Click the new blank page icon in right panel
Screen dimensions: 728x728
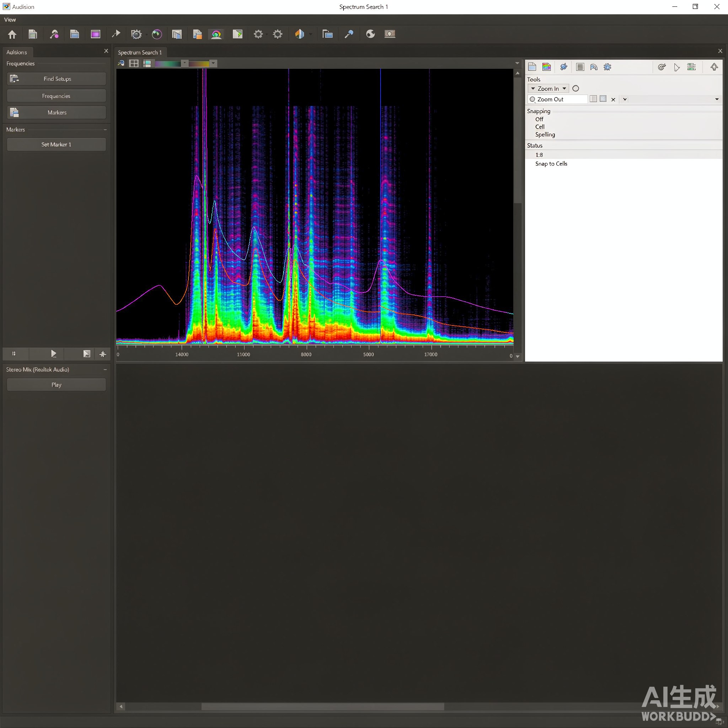532,67
